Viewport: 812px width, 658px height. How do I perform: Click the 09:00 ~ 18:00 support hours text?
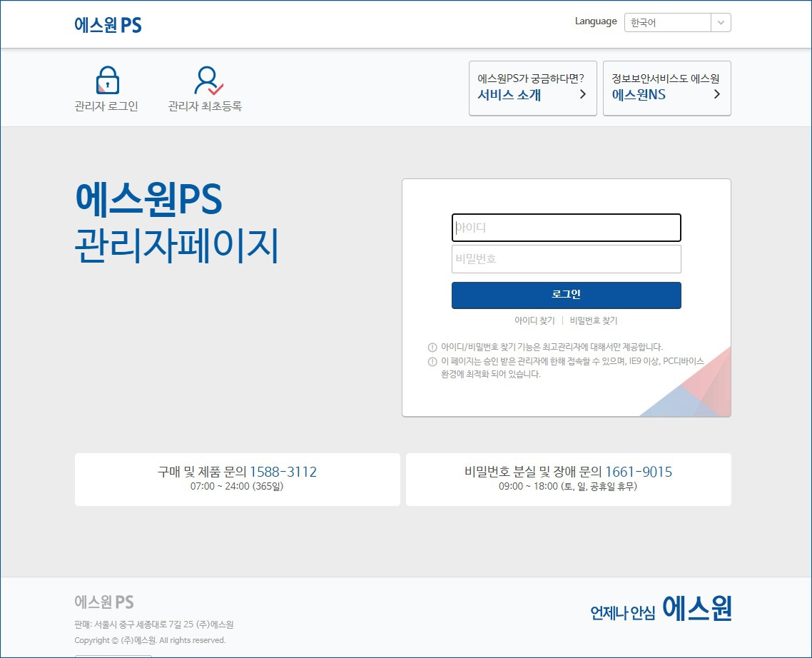(x=568, y=487)
